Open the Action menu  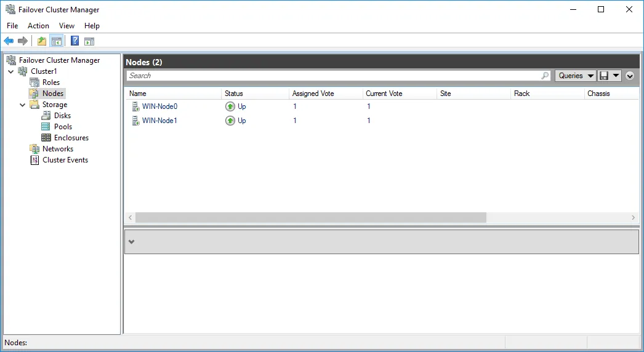38,26
